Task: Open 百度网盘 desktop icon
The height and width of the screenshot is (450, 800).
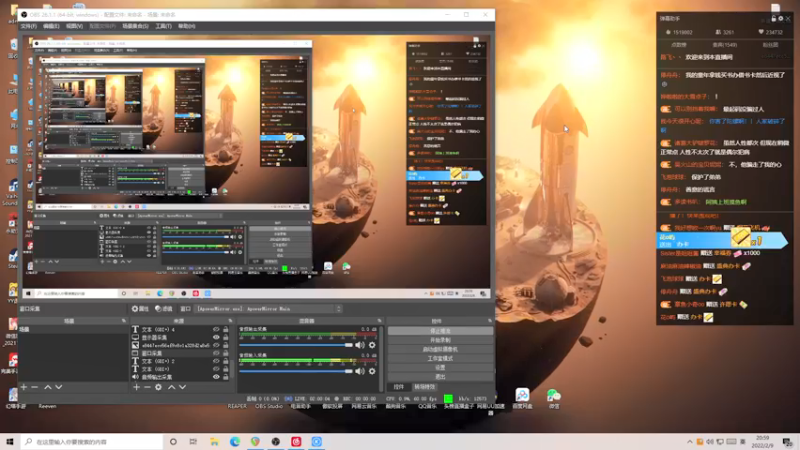Action: (522, 398)
